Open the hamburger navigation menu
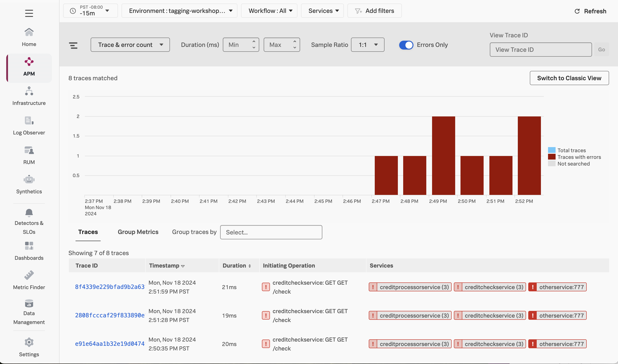This screenshot has width=618, height=364. [29, 13]
